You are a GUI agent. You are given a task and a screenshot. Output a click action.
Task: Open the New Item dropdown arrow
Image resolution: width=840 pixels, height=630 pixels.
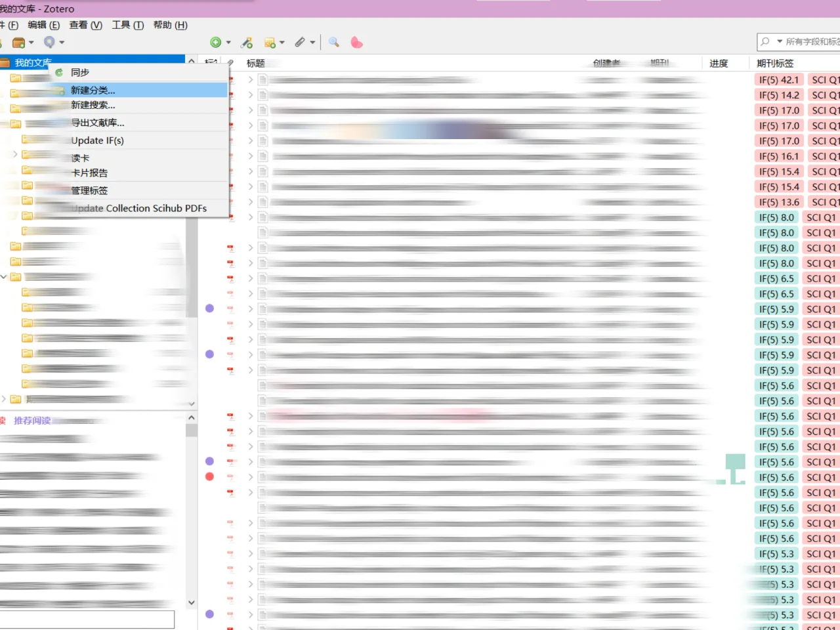coord(228,43)
